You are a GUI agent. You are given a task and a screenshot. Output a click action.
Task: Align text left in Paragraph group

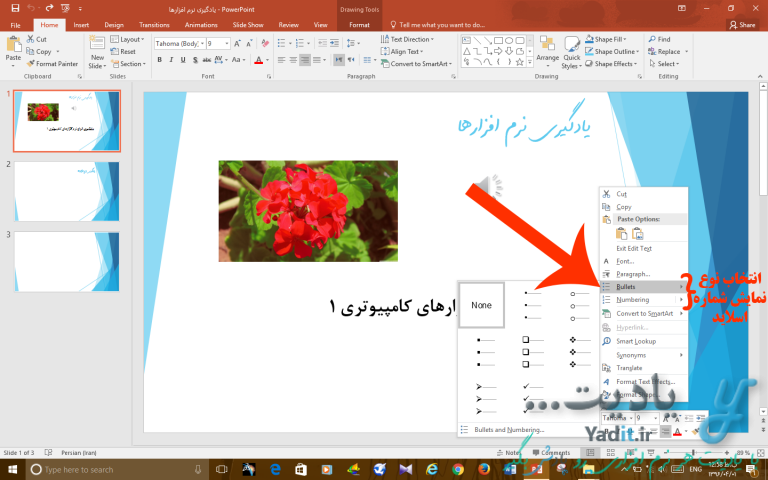point(281,60)
